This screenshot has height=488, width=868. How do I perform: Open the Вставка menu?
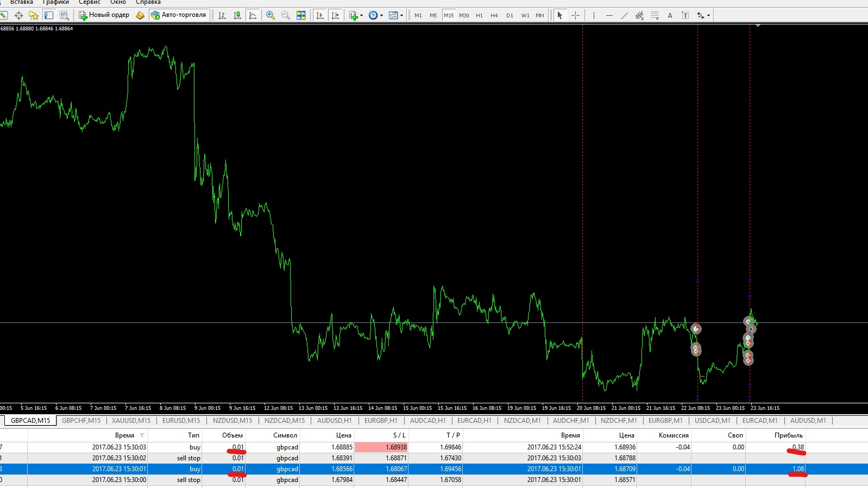[x=22, y=2]
